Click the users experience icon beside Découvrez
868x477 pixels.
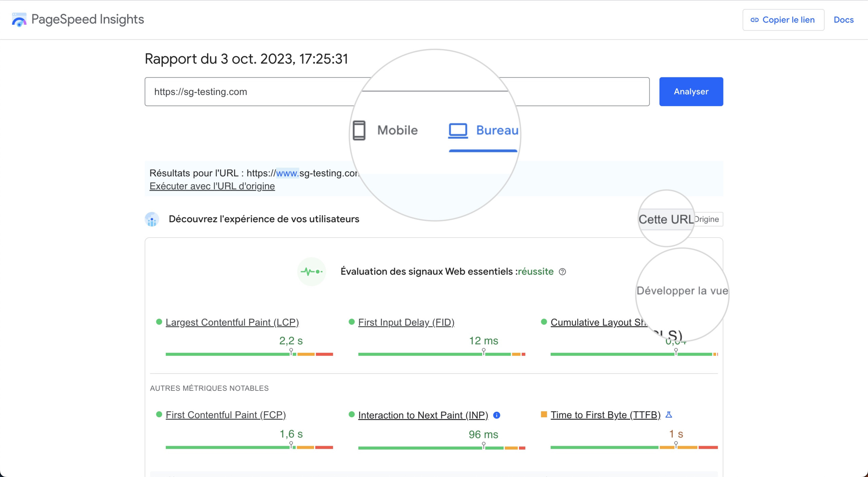click(x=152, y=219)
